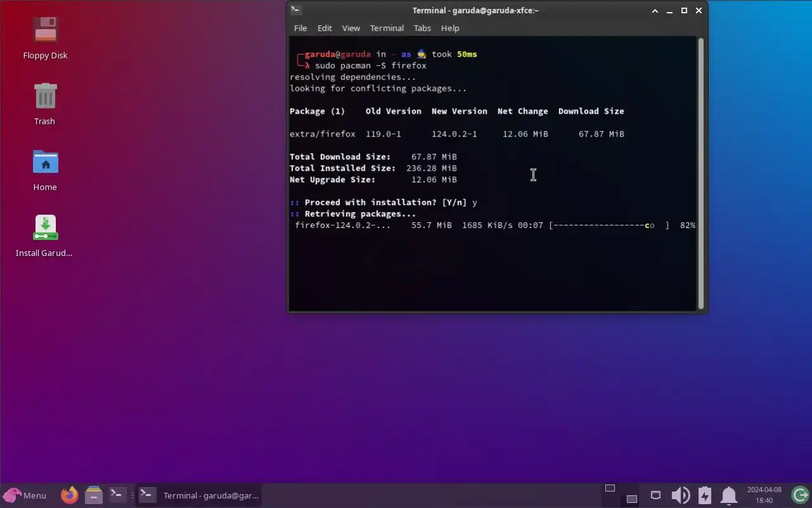
Task: Click the 'resolving dependencies...' line
Action: [x=353, y=77]
